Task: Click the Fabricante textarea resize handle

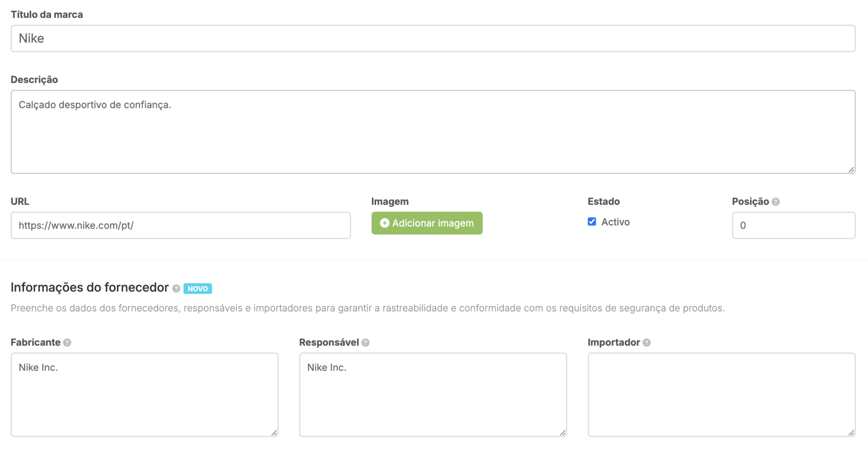Action: [274, 432]
